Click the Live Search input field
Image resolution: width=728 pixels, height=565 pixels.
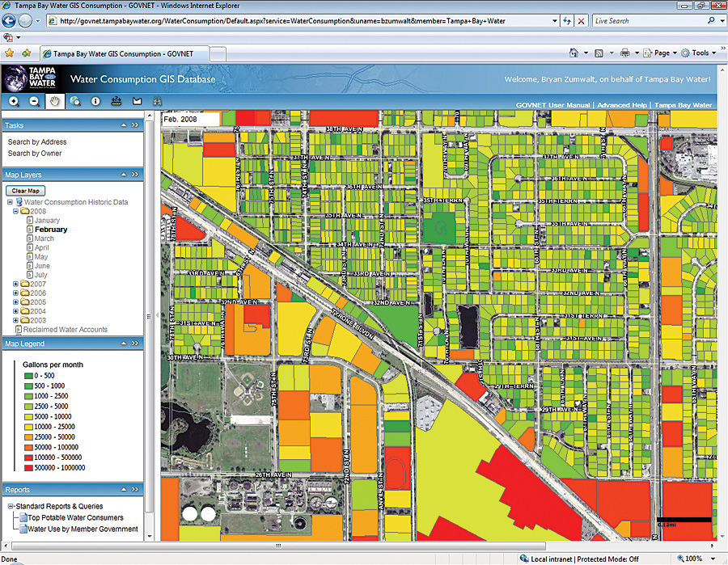(649, 21)
